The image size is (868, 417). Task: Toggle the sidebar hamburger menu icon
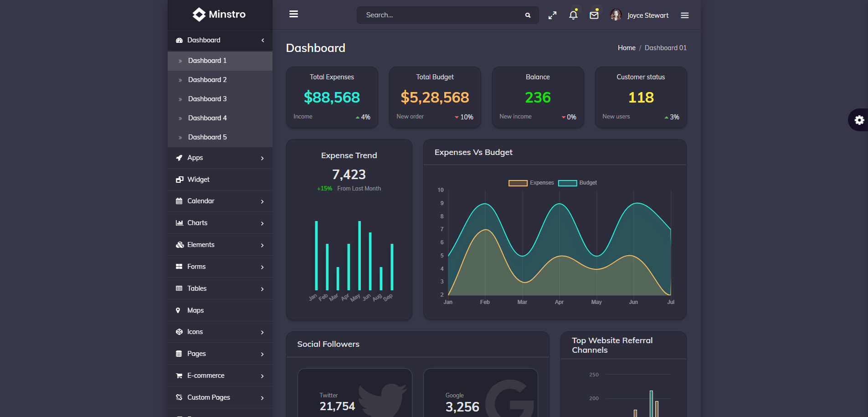[293, 14]
